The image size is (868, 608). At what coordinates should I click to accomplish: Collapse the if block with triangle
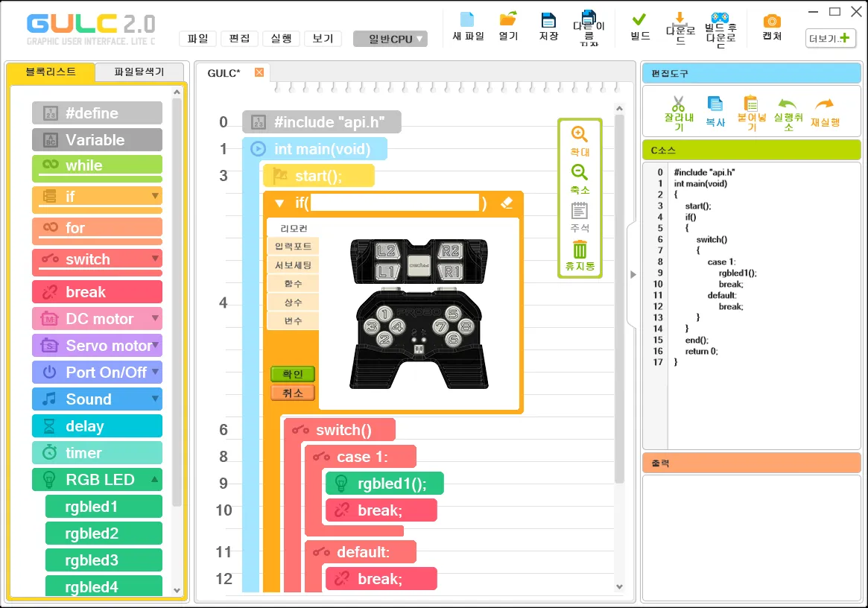coord(279,203)
